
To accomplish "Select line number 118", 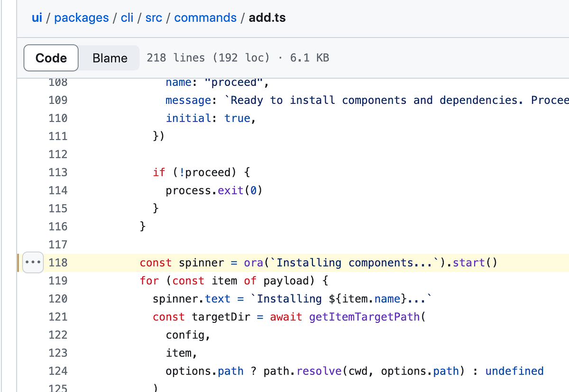I will point(58,262).
